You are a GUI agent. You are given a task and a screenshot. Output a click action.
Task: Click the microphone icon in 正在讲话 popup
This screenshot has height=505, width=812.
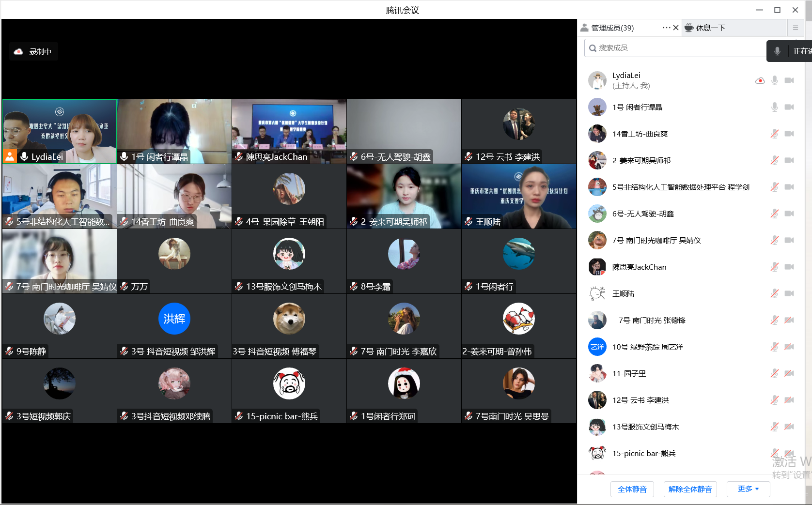click(777, 51)
